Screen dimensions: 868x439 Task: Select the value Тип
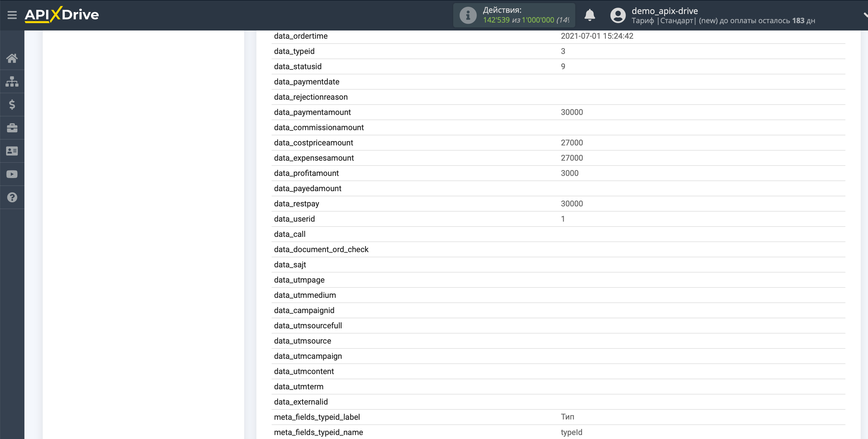pyautogui.click(x=567, y=417)
